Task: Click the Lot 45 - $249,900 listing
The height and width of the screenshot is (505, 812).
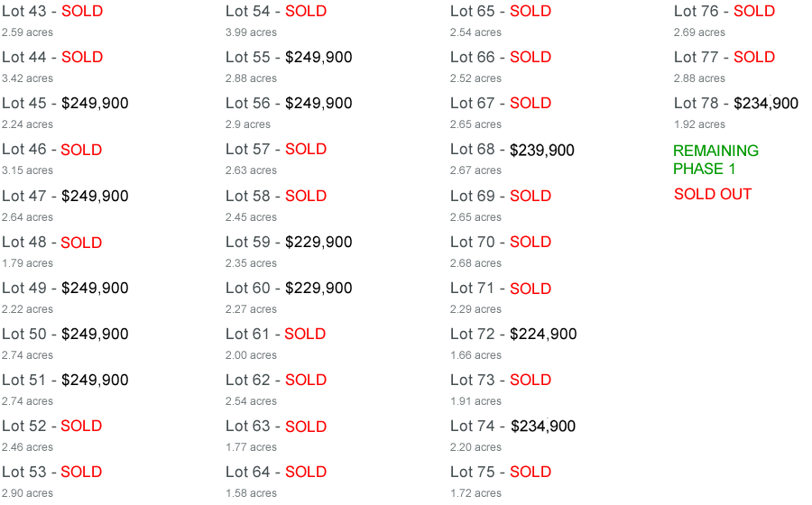Action: click(65, 104)
